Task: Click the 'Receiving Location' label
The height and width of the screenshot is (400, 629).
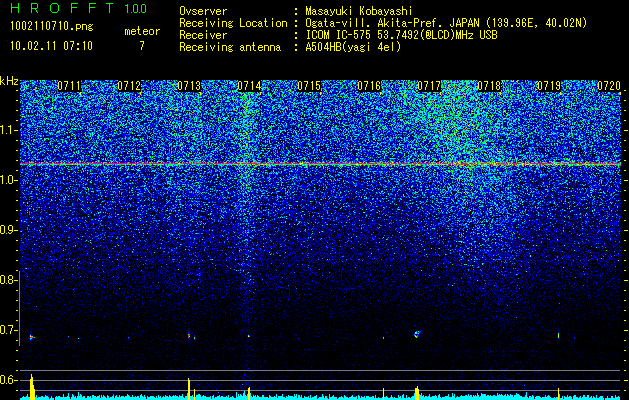Action: (233, 23)
